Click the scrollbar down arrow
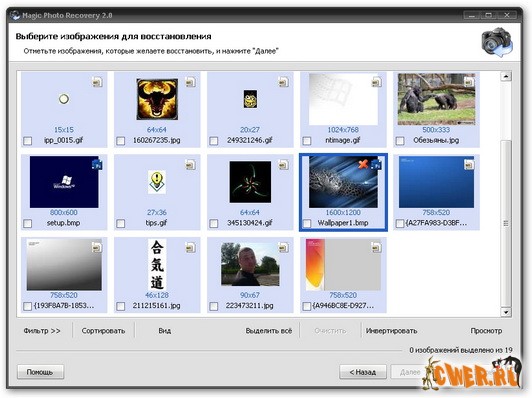The height and width of the screenshot is (398, 532). point(506,312)
